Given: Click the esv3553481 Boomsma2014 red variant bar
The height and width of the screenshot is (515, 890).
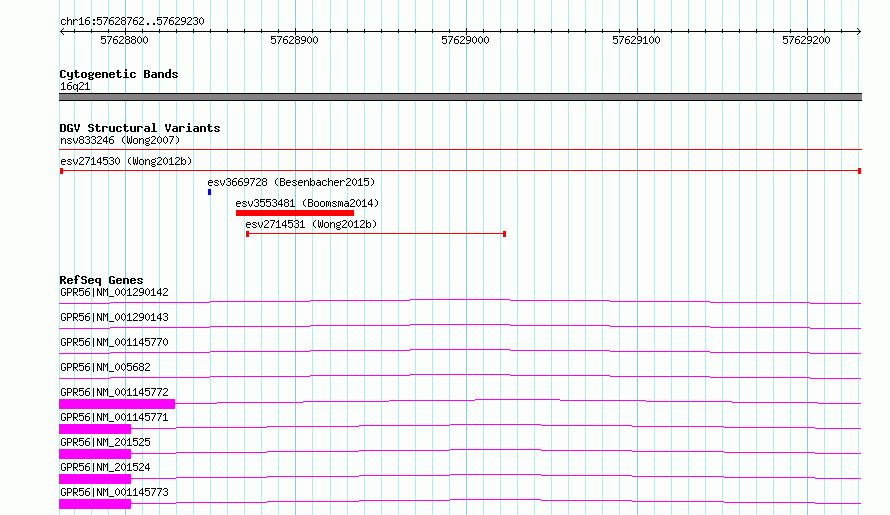Looking at the screenshot, I should [295, 212].
